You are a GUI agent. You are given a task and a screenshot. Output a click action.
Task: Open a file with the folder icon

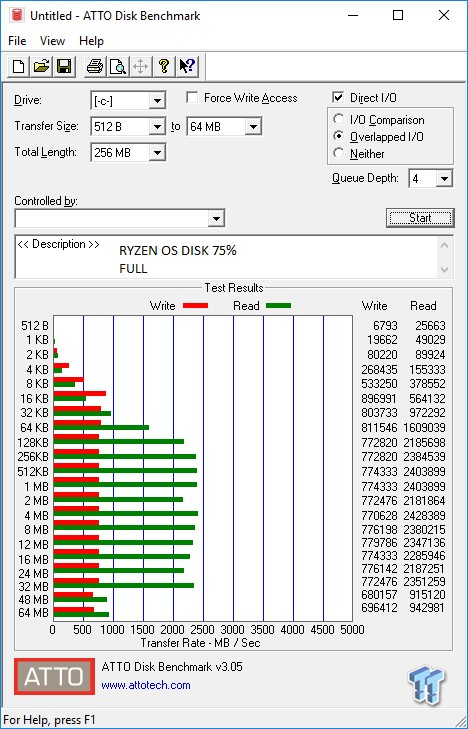[x=41, y=66]
